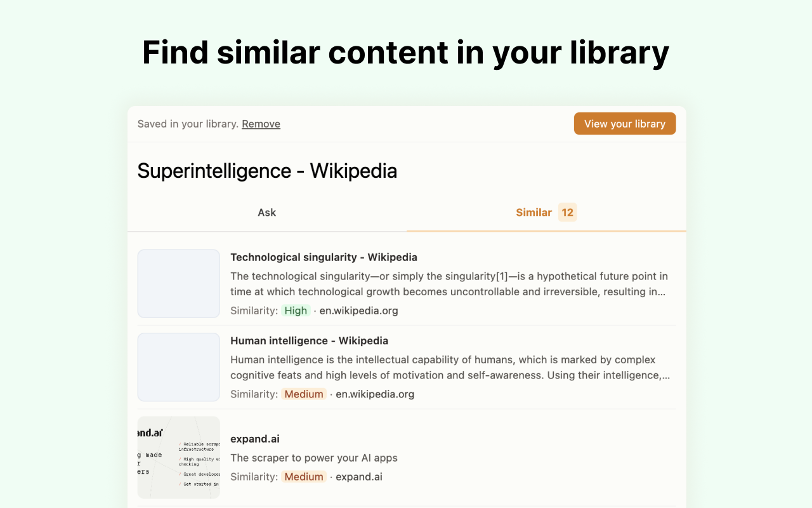Viewport: 812px width, 508px height.
Task: Select the Similar tab
Action: [546, 213]
